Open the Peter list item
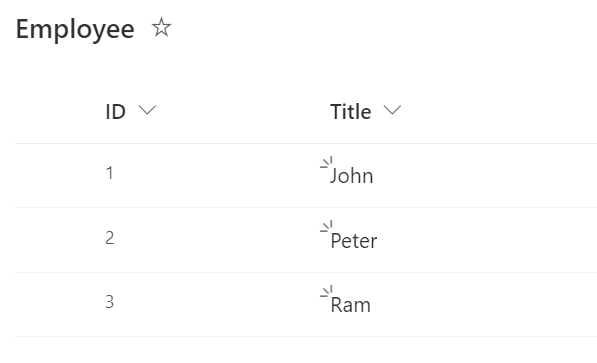597x363 pixels. pyautogui.click(x=354, y=241)
